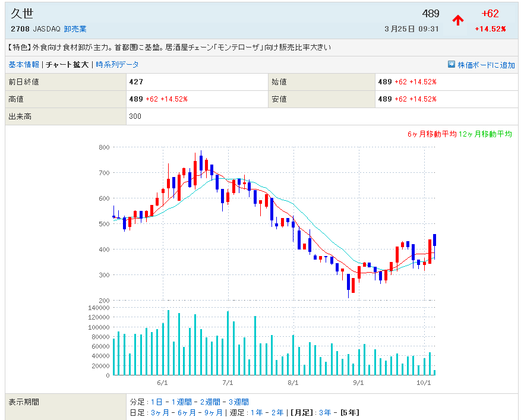Open the 基本情報 tab

click(x=24, y=65)
